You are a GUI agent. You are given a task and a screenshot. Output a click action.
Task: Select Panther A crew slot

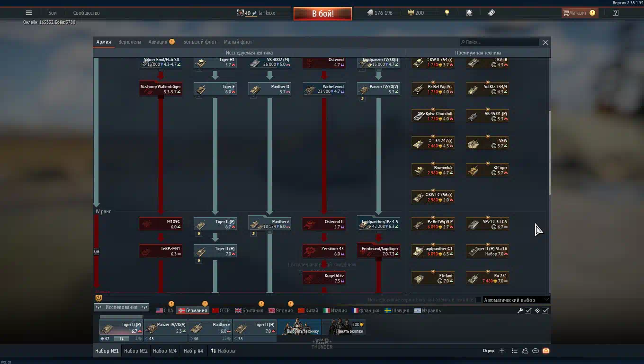click(x=210, y=328)
